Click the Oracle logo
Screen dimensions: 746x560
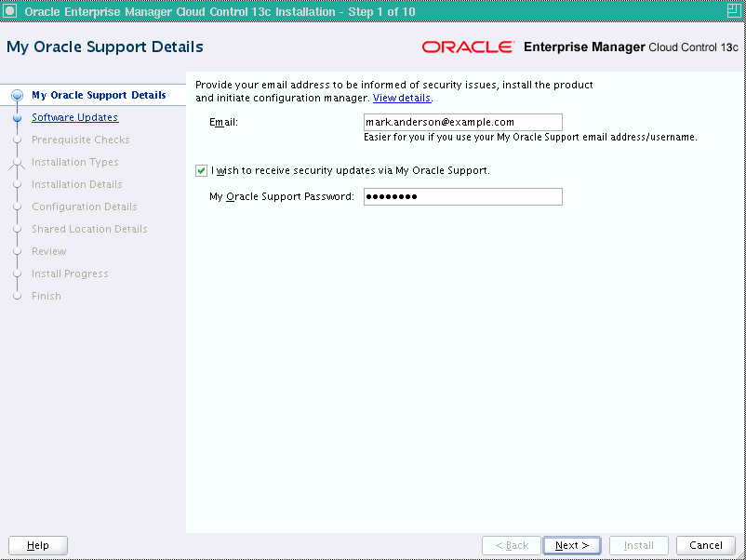point(468,47)
